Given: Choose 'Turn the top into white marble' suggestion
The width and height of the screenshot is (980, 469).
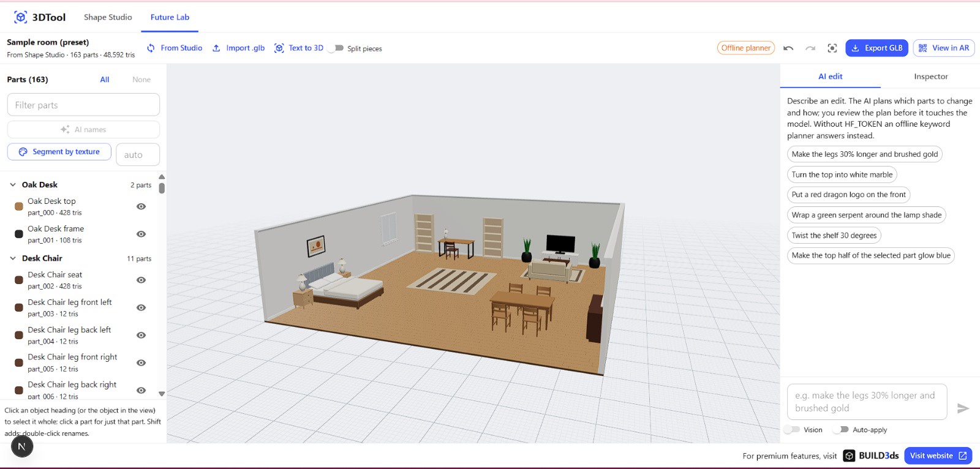Looking at the screenshot, I should pos(842,174).
